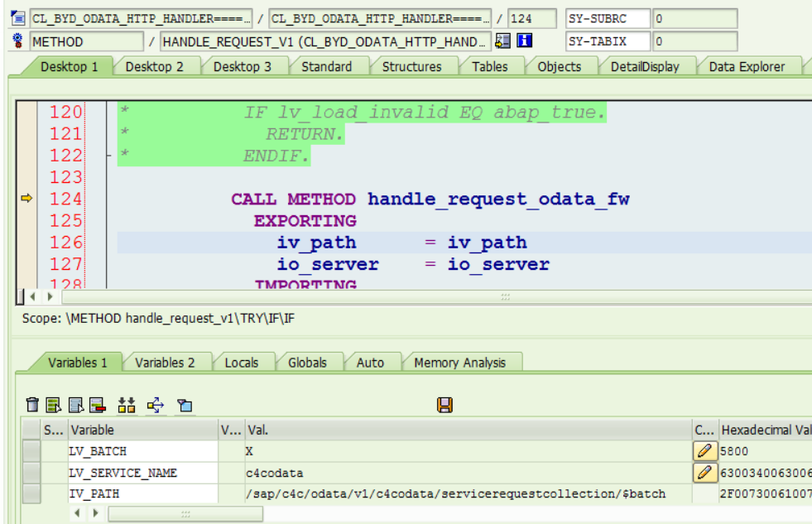Click the S... column header
The height and width of the screenshot is (524, 812).
[x=53, y=430]
